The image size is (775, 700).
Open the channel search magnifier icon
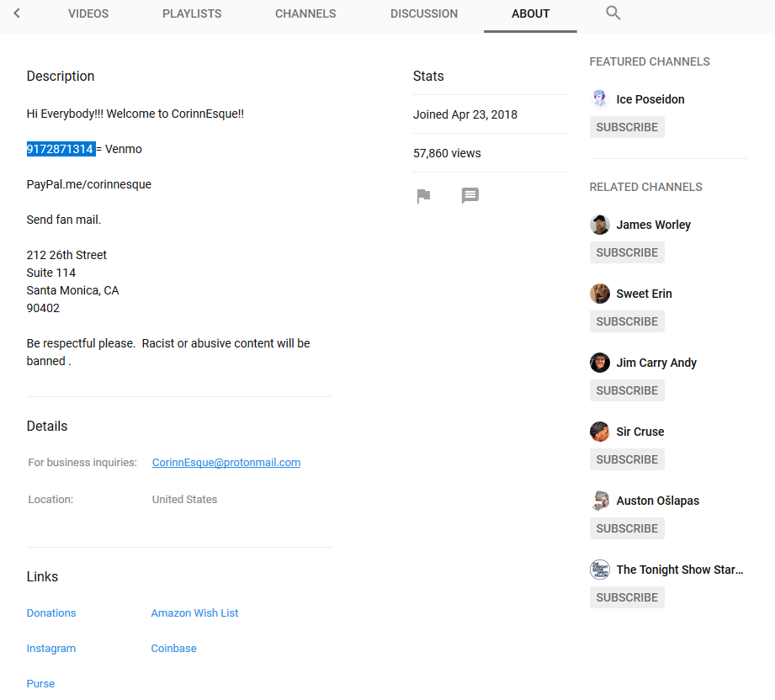click(x=613, y=13)
